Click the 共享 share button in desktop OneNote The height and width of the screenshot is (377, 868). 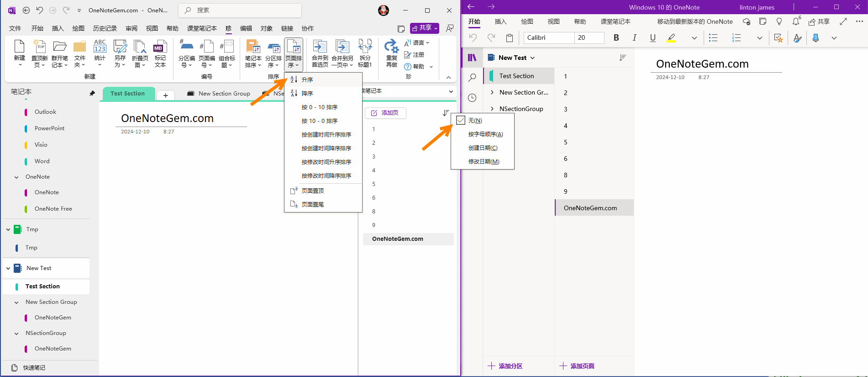[425, 28]
